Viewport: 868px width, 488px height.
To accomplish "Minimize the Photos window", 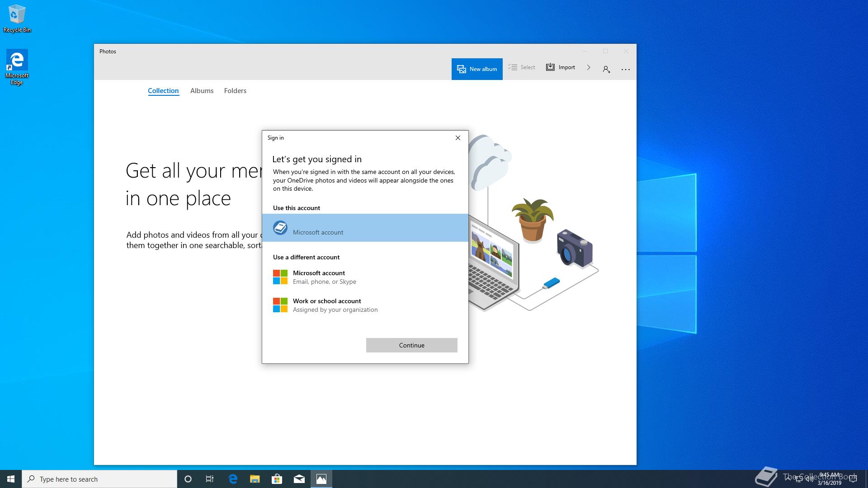I will [585, 51].
